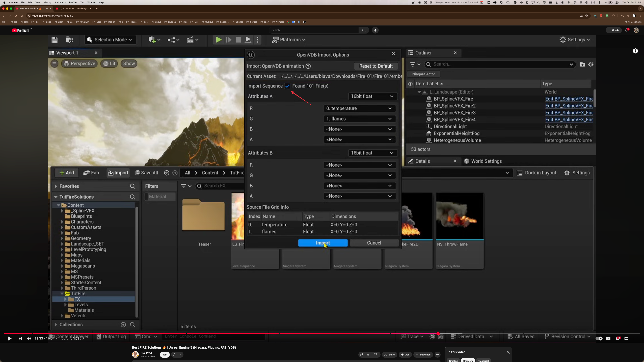Screen dimensions: 644x362
Task: Select the Outliner tab
Action: point(423,53)
